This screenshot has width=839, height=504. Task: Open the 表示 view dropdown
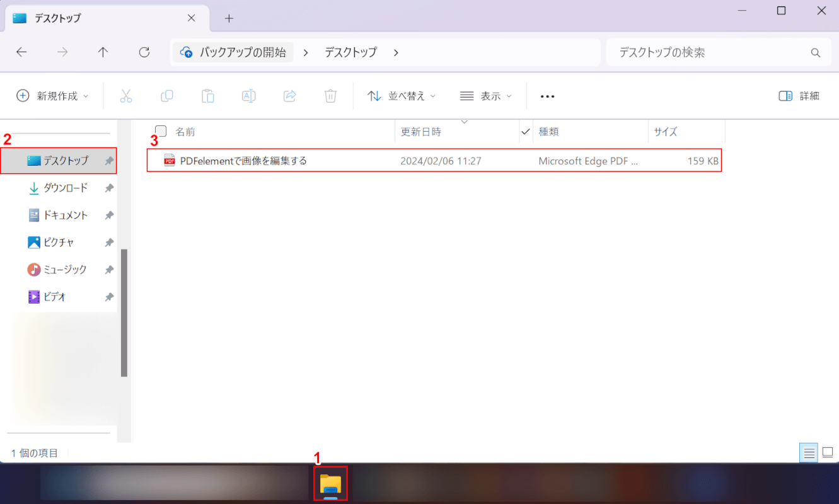(x=486, y=96)
